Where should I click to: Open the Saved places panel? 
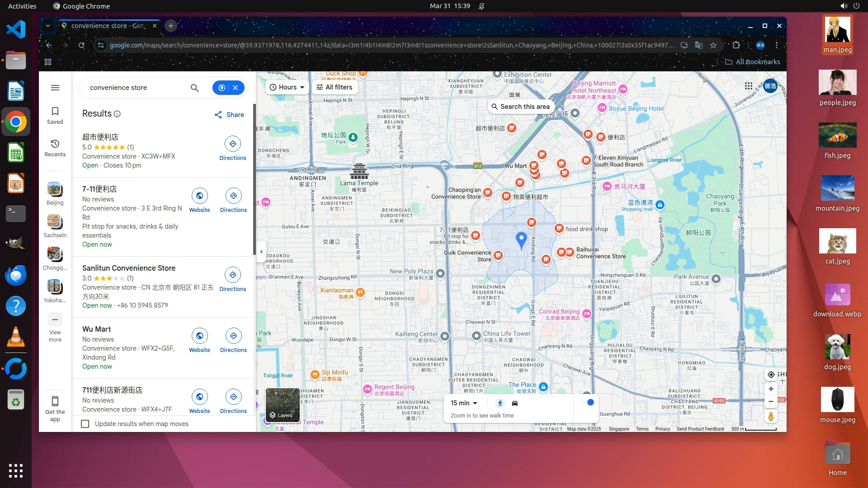coord(55,115)
